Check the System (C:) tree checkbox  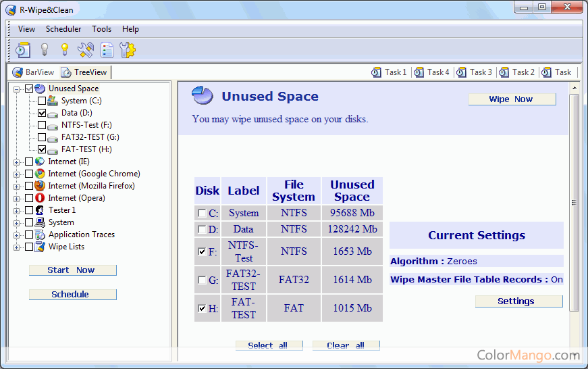click(x=42, y=101)
